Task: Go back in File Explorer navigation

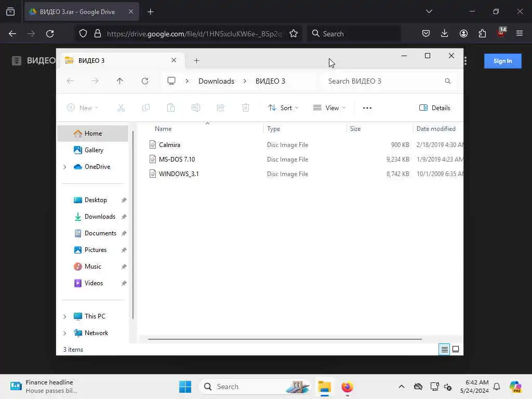Action: click(70, 81)
